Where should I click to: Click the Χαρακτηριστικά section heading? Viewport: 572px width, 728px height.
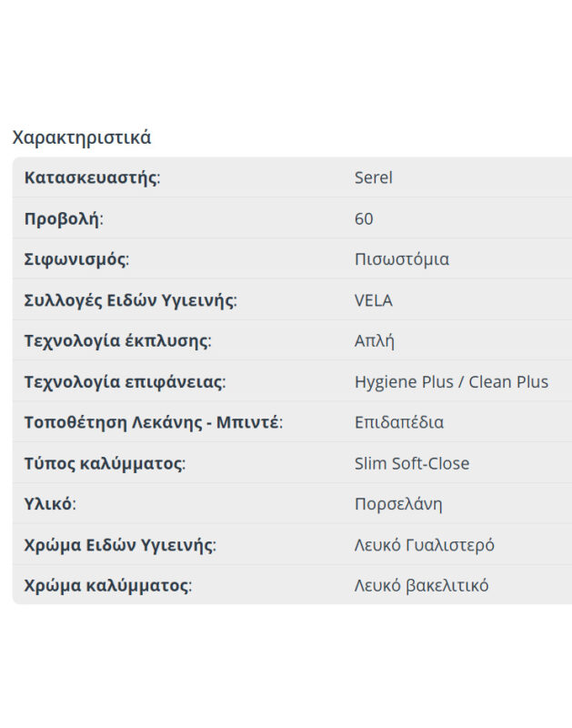pos(81,137)
